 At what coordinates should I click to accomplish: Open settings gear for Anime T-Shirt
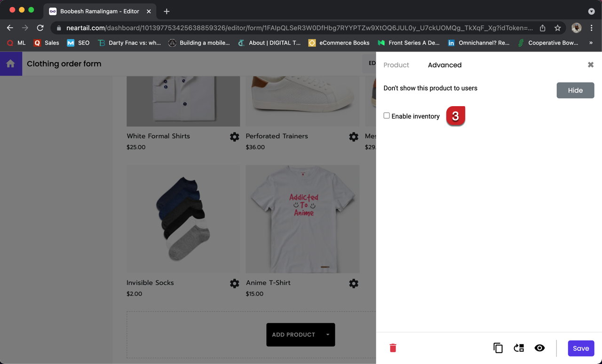354,283
